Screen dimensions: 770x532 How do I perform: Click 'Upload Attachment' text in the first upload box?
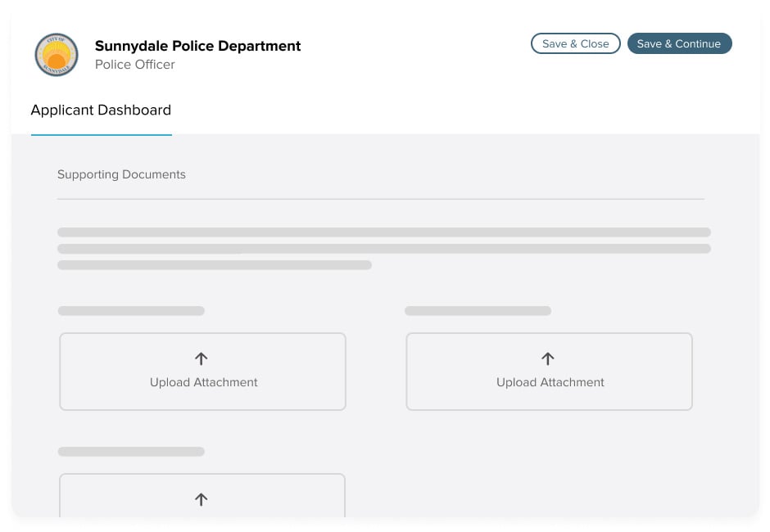204,382
